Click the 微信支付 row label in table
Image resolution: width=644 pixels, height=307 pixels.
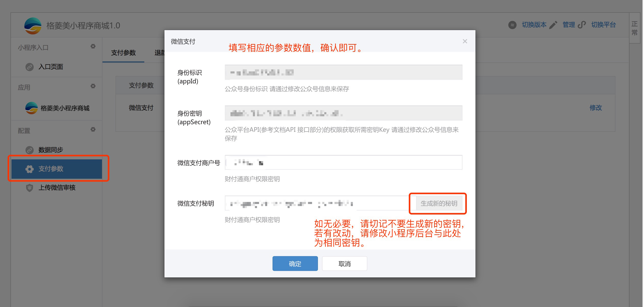141,108
